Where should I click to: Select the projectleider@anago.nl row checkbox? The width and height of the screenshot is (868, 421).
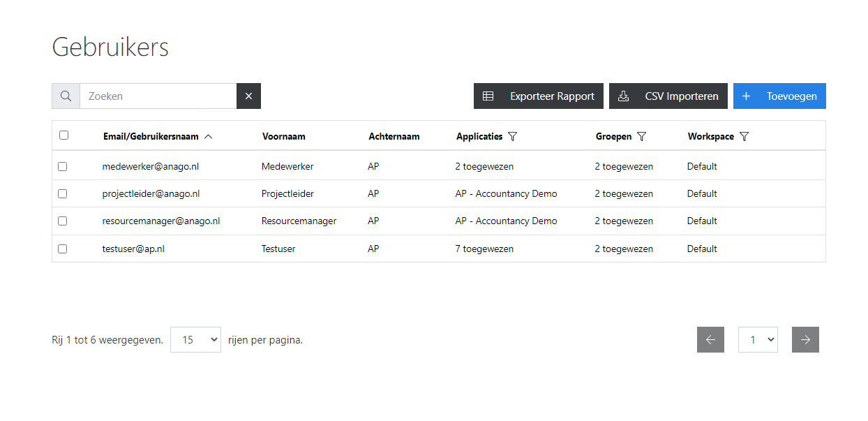tap(63, 194)
